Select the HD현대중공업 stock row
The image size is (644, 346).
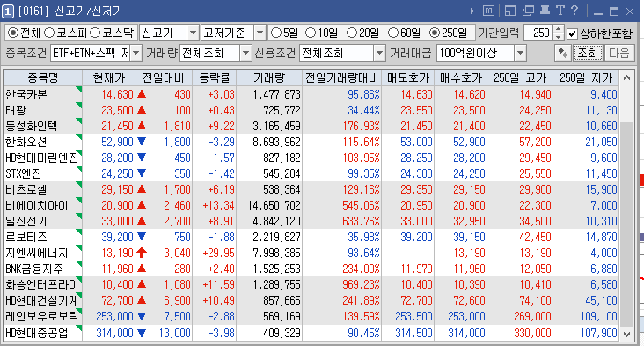pyautogui.click(x=311, y=333)
